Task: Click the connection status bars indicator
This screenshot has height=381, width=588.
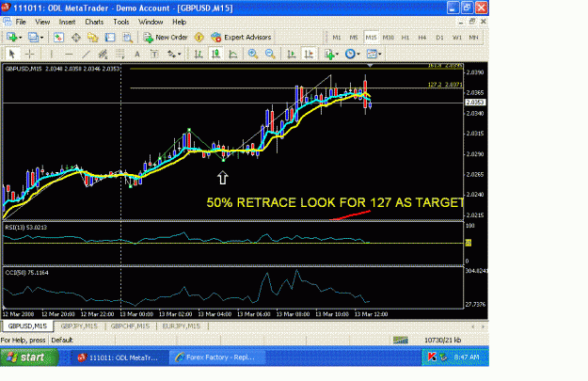Action: point(401,341)
